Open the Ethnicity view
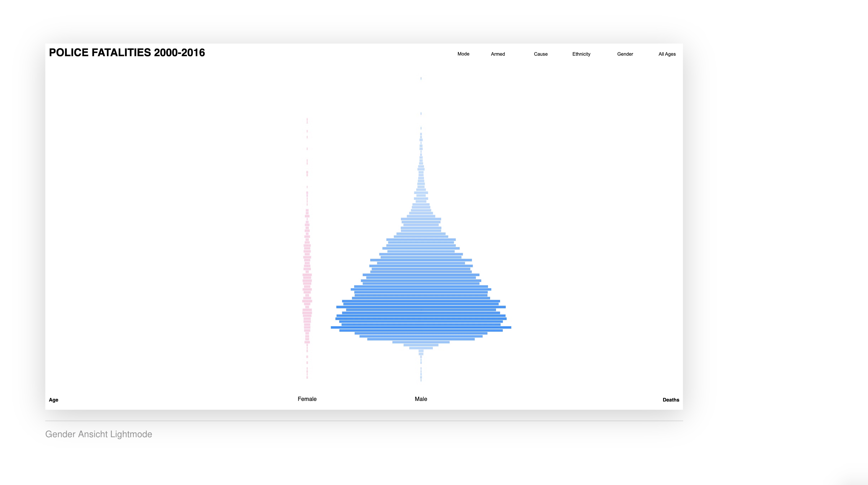 [x=581, y=54]
